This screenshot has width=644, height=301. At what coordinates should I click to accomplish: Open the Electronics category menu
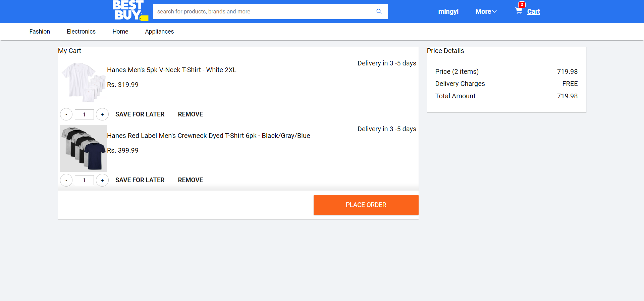pos(81,32)
